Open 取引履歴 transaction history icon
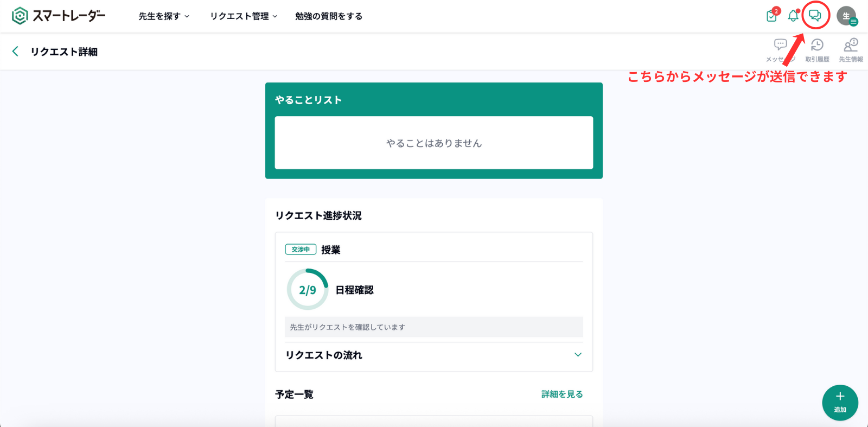Screen dimensions: 868x427 [817, 46]
